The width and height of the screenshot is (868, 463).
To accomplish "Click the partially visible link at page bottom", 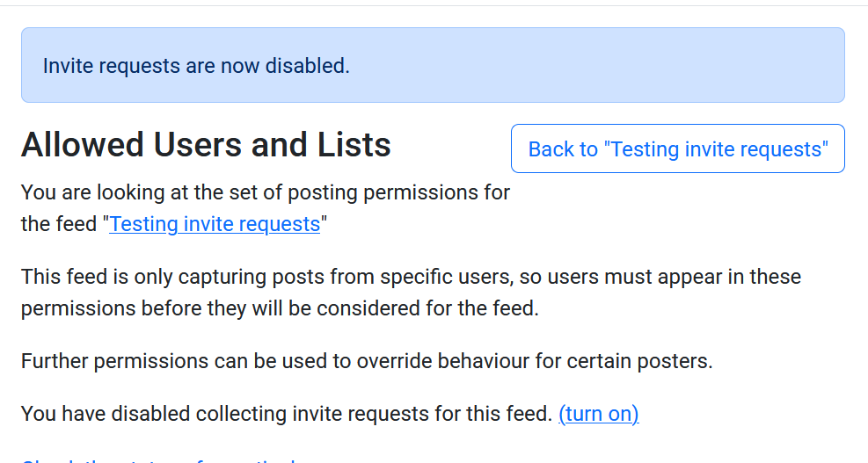I will [158, 459].
